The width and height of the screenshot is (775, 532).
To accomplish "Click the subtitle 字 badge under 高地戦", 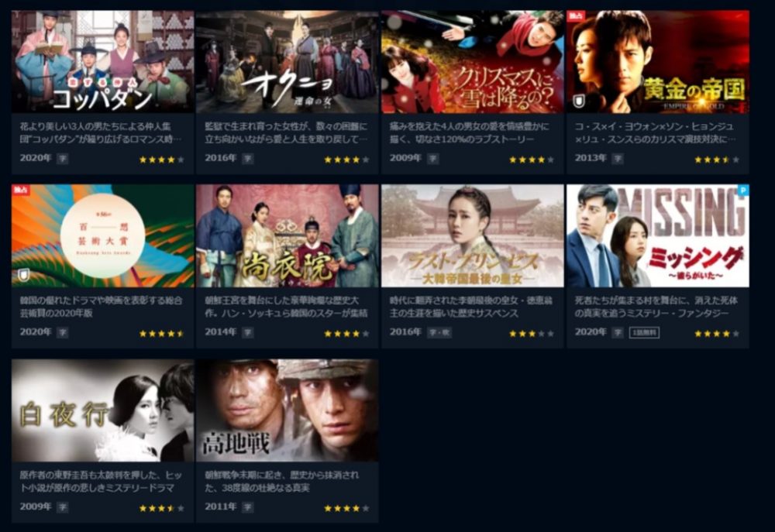I will [248, 507].
